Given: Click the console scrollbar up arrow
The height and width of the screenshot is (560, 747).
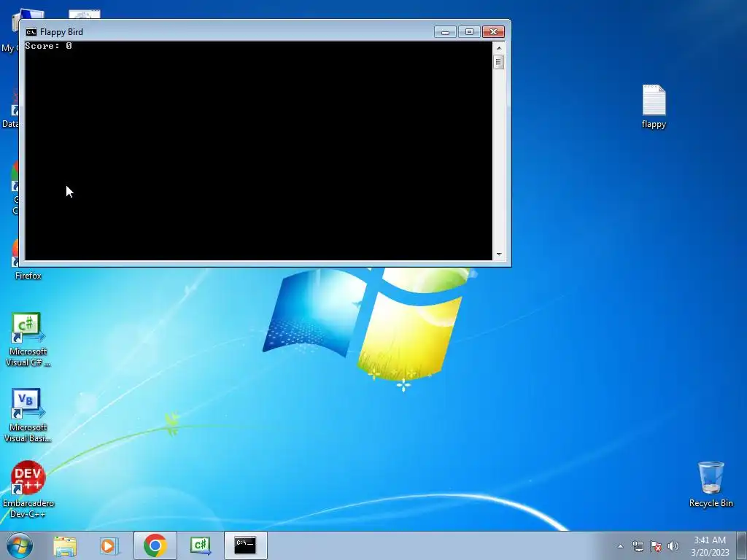Looking at the screenshot, I should tap(499, 47).
